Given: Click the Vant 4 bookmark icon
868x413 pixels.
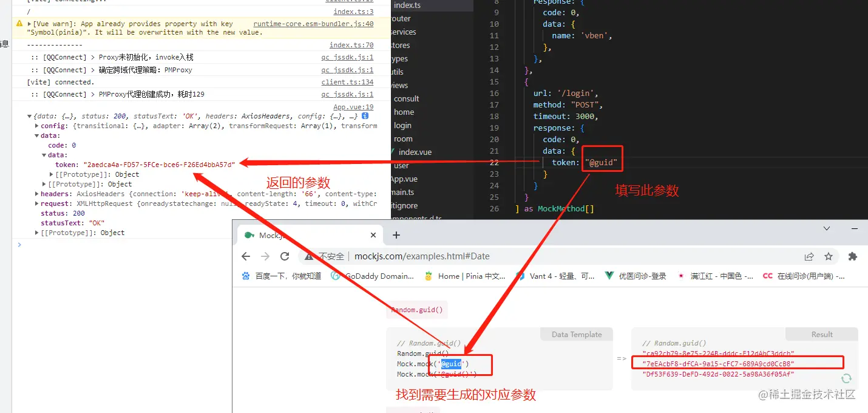Looking at the screenshot, I should [x=520, y=276].
